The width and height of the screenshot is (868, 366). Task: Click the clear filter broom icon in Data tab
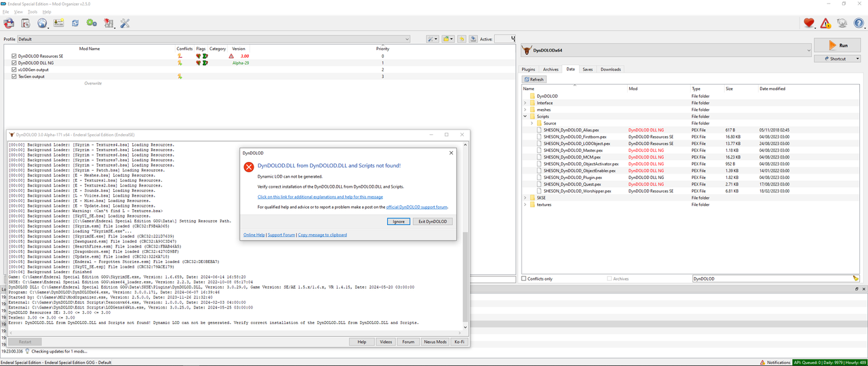click(856, 279)
